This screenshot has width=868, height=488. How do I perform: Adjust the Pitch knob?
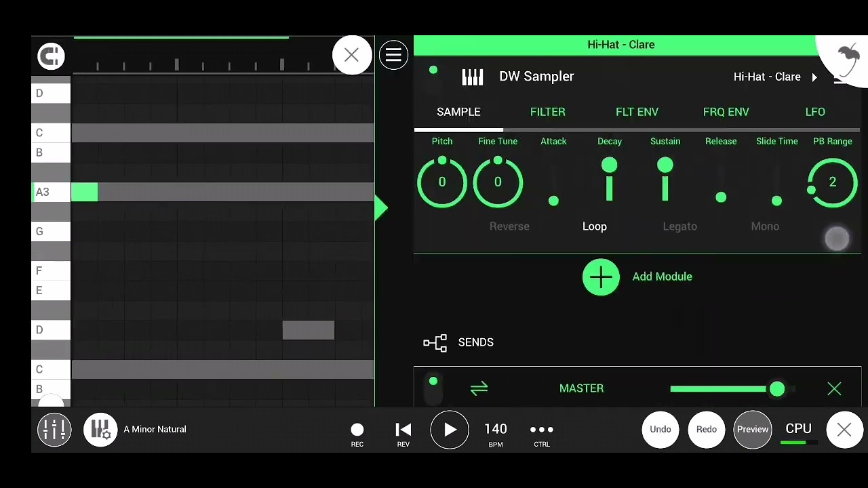(442, 182)
